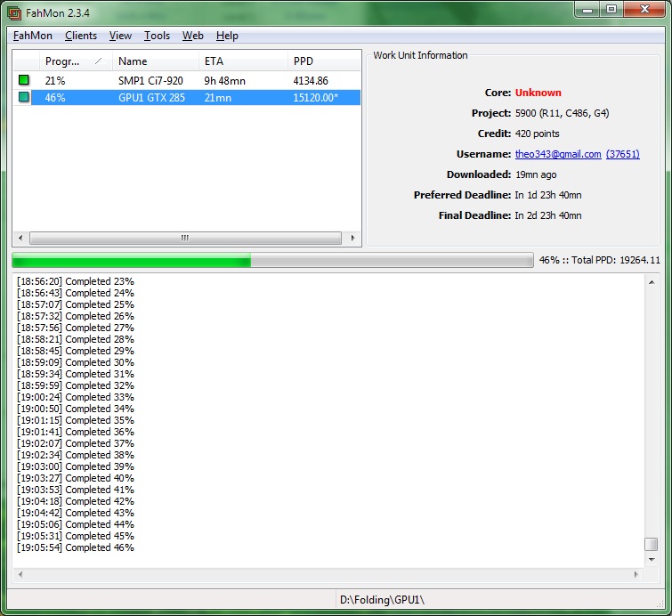Click log line Completed 33%

[76, 397]
